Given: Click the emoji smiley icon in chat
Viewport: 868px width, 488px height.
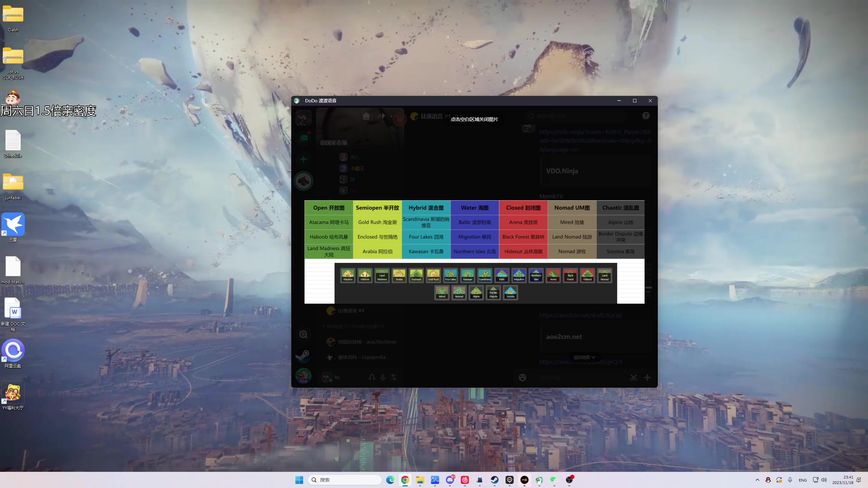Looking at the screenshot, I should tap(522, 378).
